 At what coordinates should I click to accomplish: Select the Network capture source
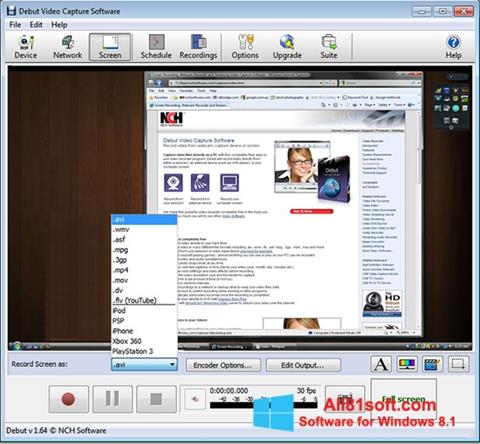click(x=68, y=47)
